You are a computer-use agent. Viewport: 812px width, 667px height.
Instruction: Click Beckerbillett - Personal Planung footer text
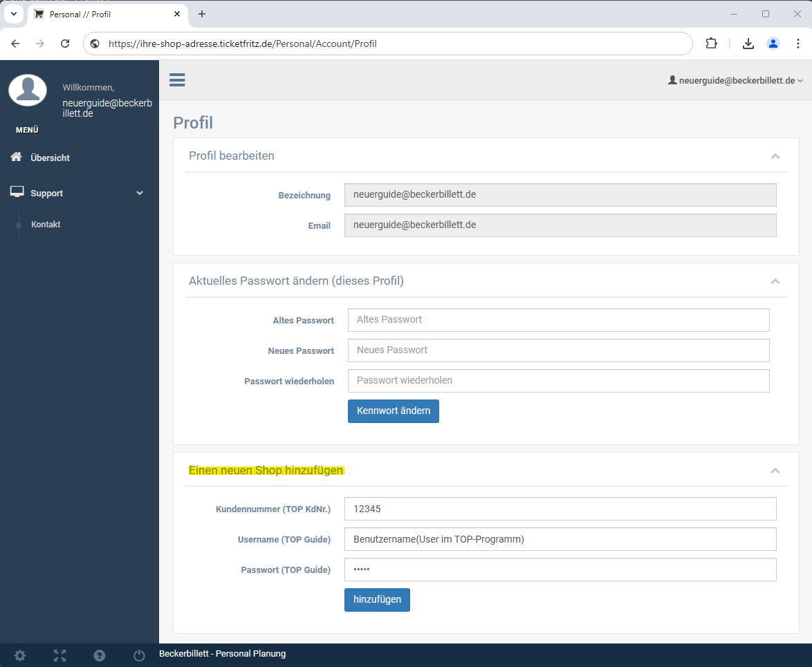pyautogui.click(x=222, y=654)
